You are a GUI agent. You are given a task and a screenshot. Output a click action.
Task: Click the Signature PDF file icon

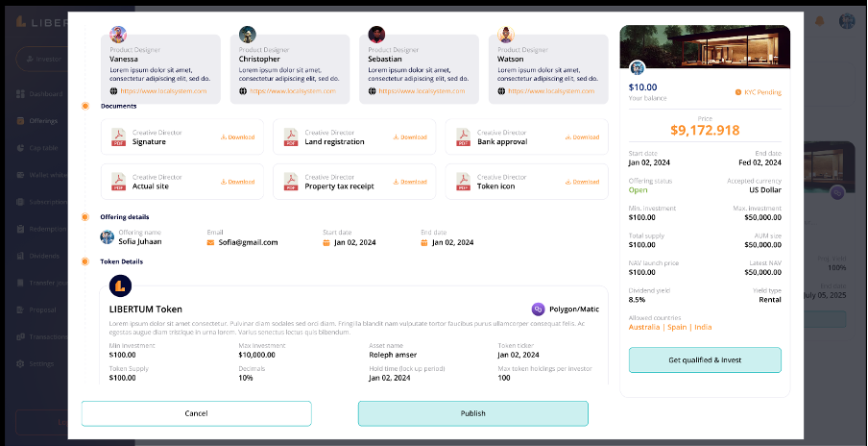point(119,137)
